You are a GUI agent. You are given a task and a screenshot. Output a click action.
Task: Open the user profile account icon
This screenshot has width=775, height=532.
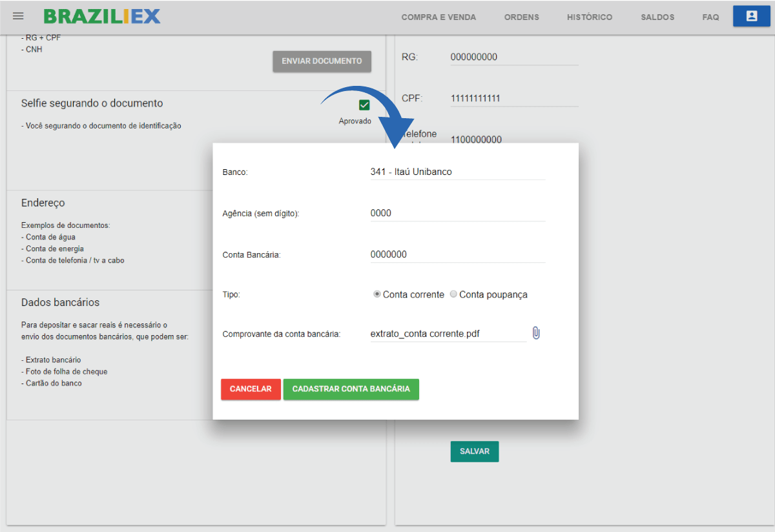click(x=751, y=16)
